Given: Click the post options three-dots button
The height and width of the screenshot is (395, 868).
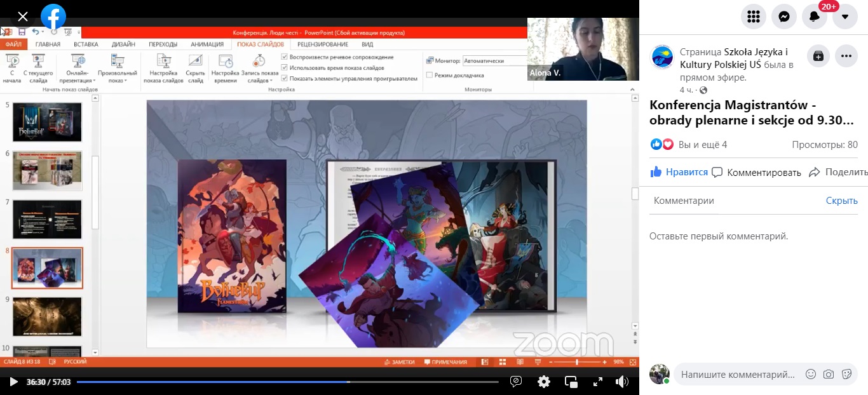Looking at the screenshot, I should [846, 56].
